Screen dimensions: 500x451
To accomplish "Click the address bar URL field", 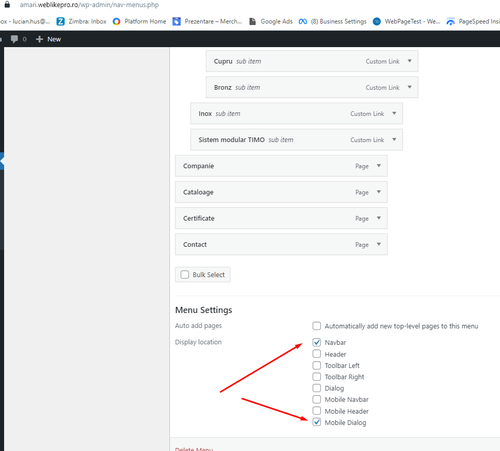I will click(x=89, y=5).
